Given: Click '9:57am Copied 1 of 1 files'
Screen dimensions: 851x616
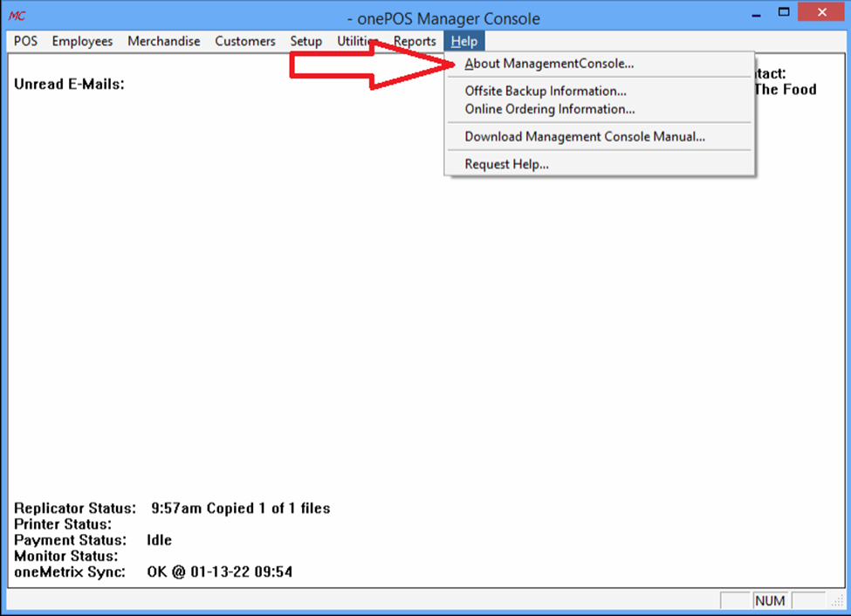Looking at the screenshot, I should click(x=240, y=509).
